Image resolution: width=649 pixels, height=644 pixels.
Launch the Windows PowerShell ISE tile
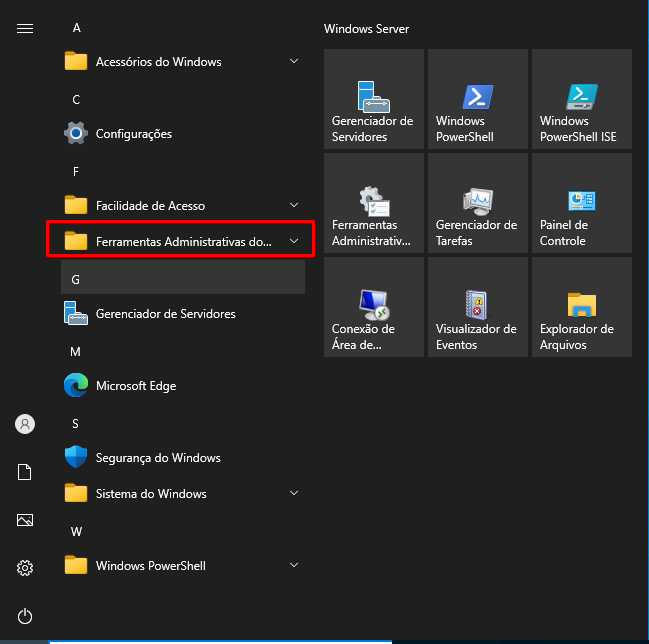pyautogui.click(x=582, y=99)
